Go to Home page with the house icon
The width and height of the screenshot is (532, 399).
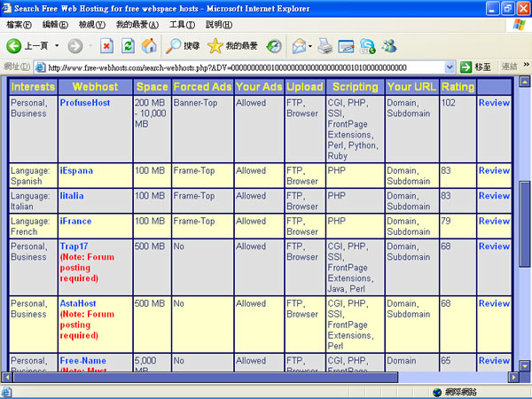coord(149,46)
